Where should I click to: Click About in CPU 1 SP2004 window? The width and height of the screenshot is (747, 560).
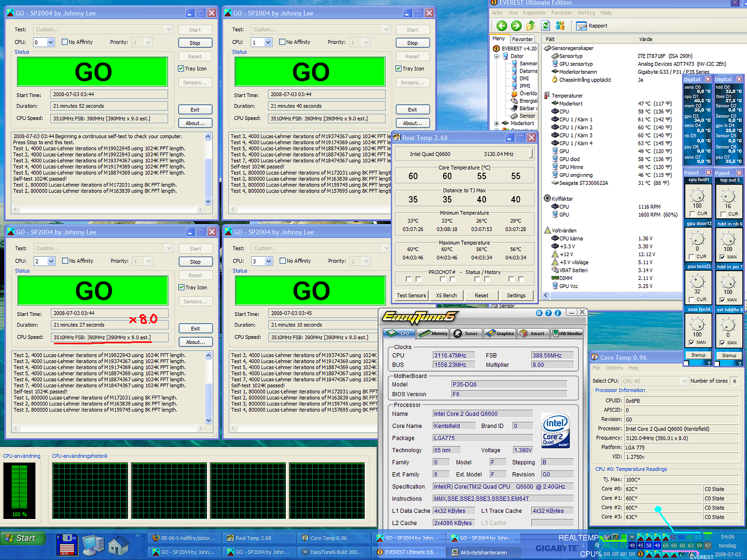[412, 123]
